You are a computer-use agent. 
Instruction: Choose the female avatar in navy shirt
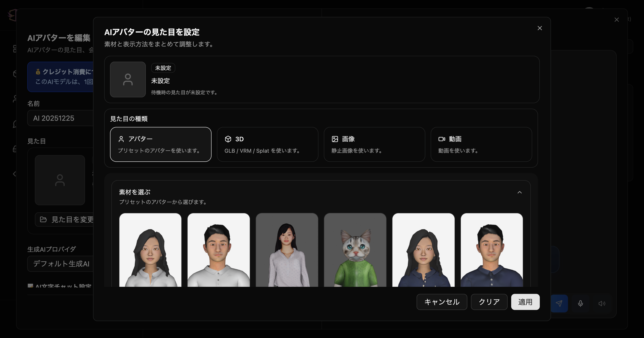coord(423,250)
